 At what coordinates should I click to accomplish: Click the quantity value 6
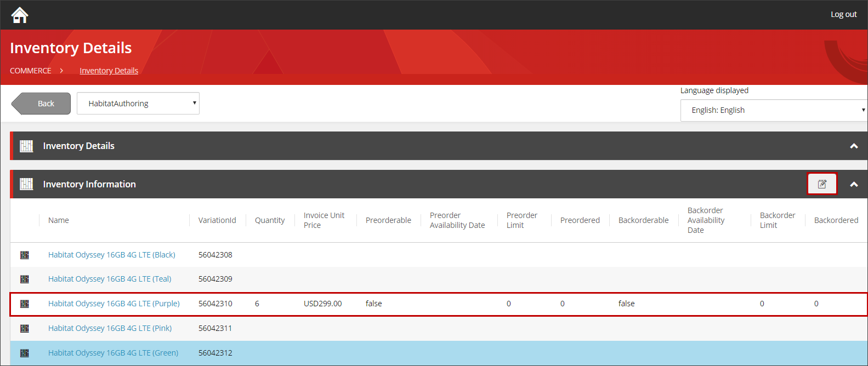pos(257,304)
